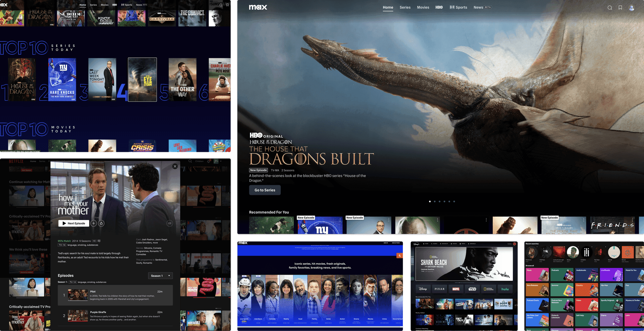Open the profile avatar in large Max header
This screenshot has width=644, height=331.
click(631, 8)
